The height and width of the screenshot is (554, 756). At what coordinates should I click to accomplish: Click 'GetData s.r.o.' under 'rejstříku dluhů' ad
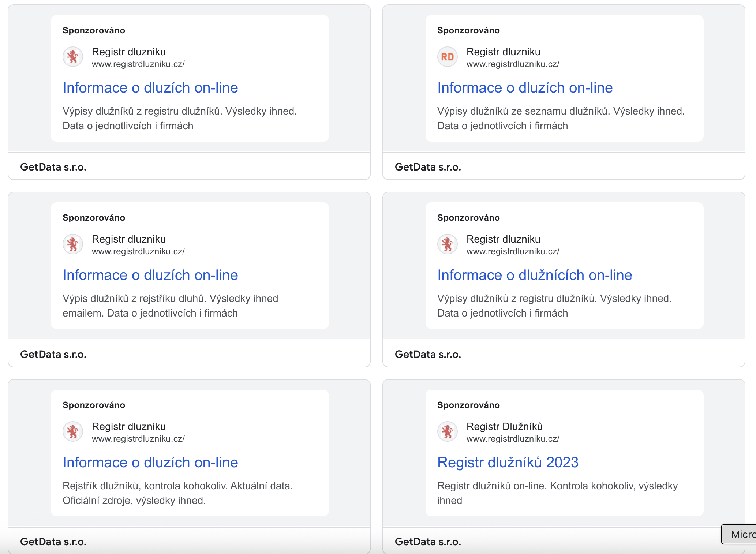53,354
